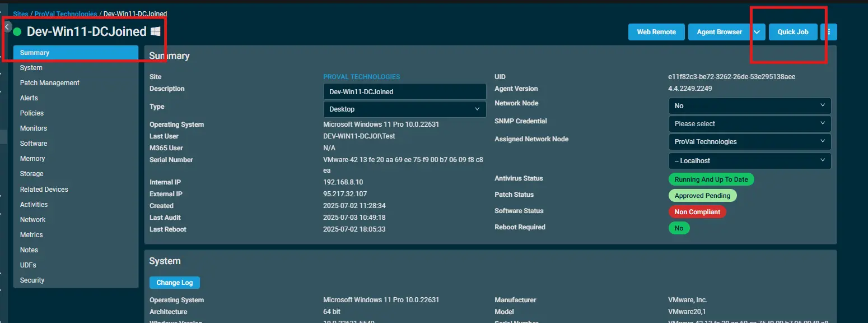Open the Activities section
Screen dimensions: 868x323
click(x=76, y=205)
